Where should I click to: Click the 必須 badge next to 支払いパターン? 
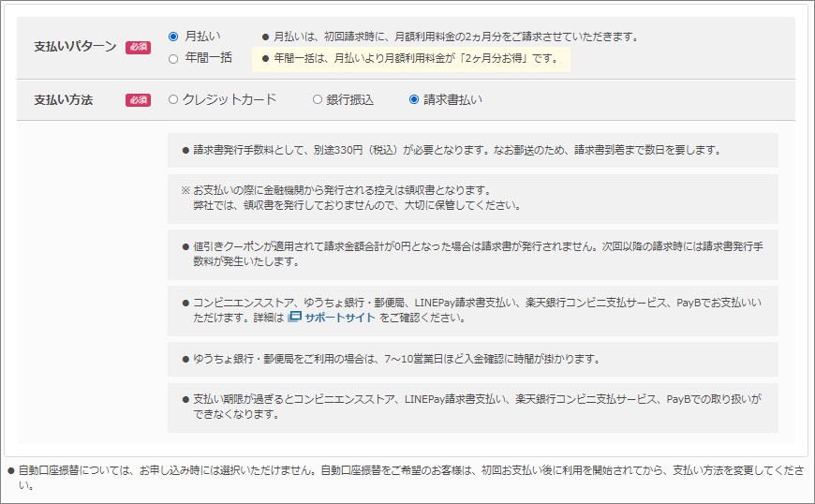[x=138, y=47]
